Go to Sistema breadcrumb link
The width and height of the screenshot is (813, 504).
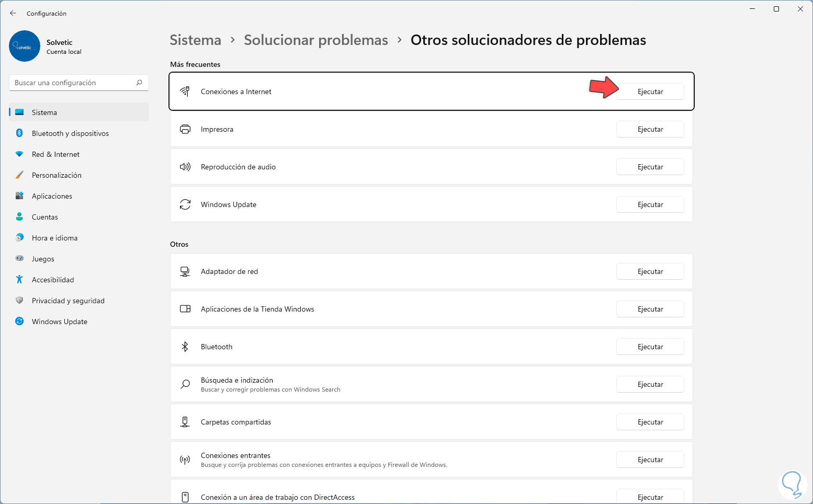[x=195, y=40]
